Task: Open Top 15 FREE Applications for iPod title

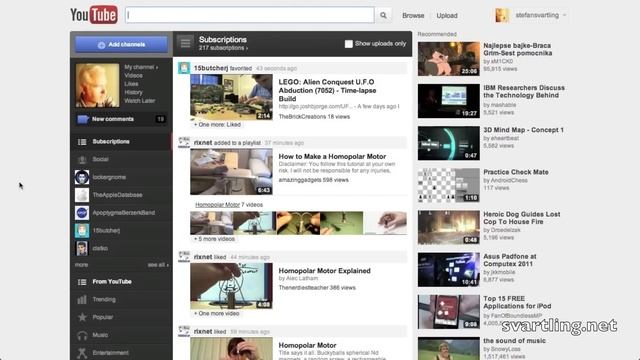Action: point(517,302)
